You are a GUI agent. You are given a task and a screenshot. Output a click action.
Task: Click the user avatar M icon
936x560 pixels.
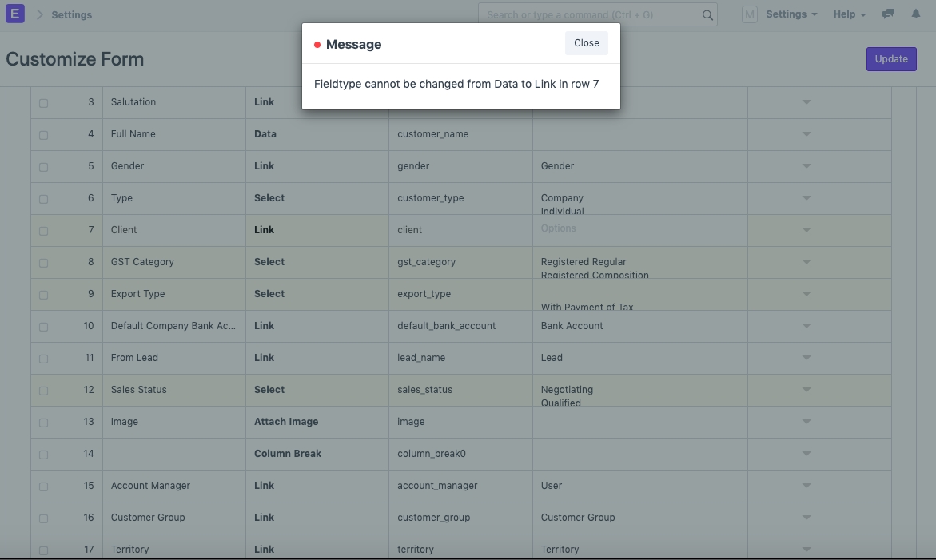749,14
